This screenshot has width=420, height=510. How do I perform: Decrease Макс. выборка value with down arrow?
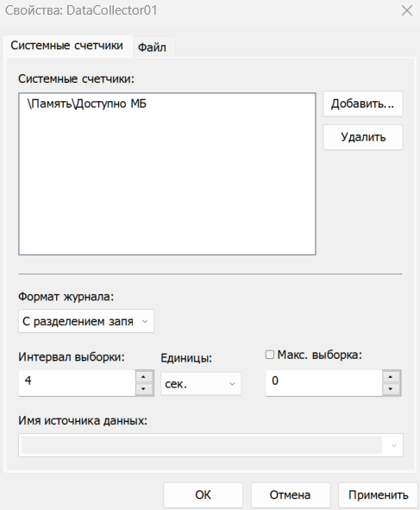391,389
